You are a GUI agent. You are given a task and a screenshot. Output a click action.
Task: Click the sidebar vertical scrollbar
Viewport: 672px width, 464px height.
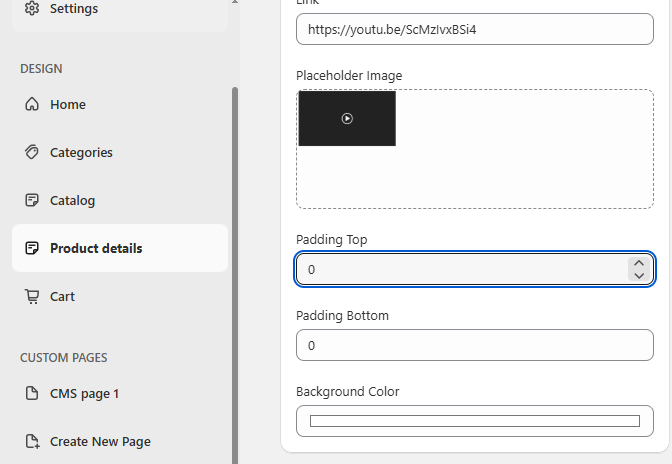click(235, 274)
